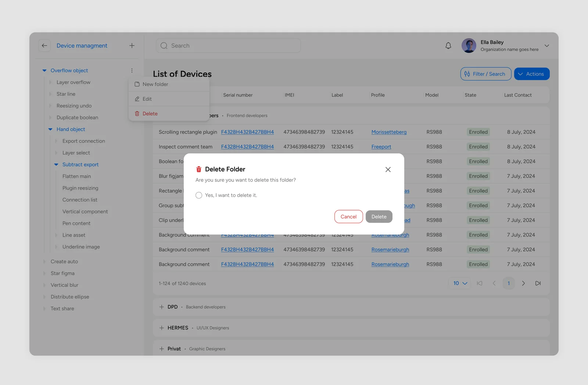This screenshot has height=385, width=588.
Task: Choose Delete from the context menu
Action: pos(169,114)
